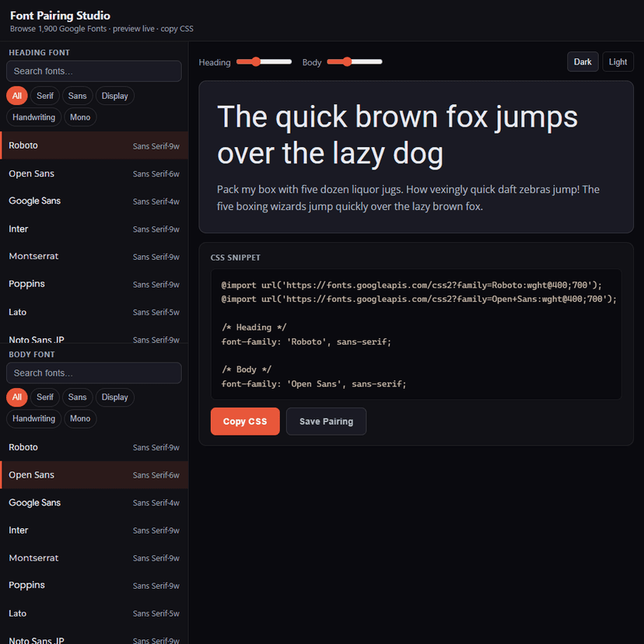Copy the generated CSS snippet
This screenshot has width=644, height=644.
point(245,421)
